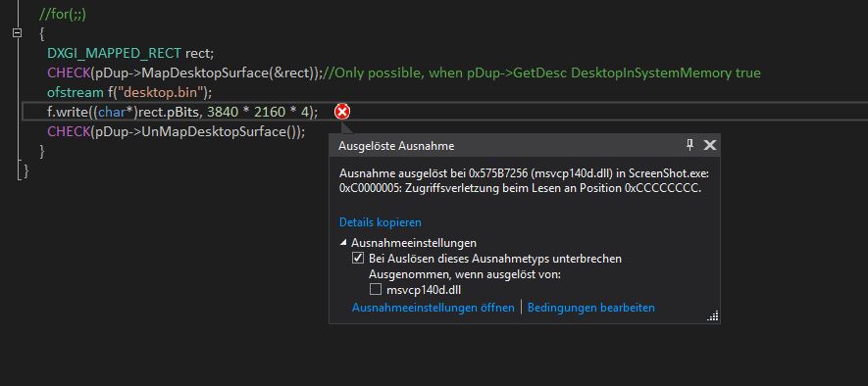This screenshot has height=386, width=868.
Task: Uncheck Bei Auslösen dieses Ausnahmetyps unterbrechen
Action: (358, 259)
